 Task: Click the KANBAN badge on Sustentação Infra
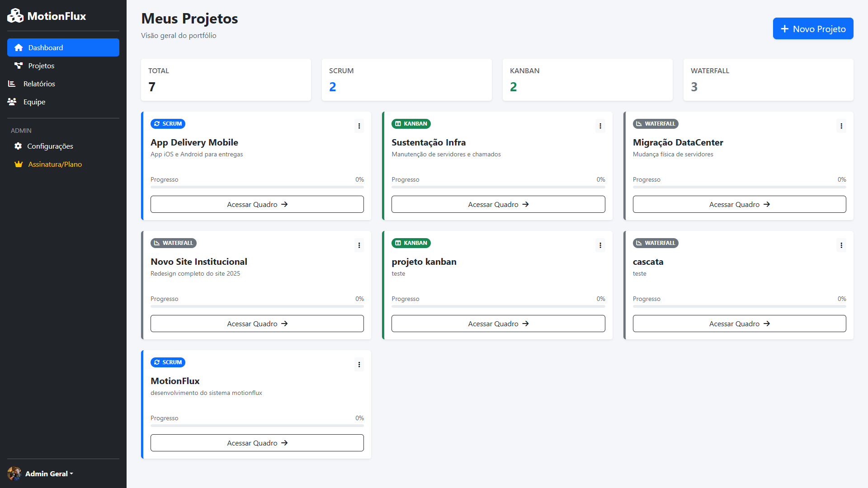410,123
